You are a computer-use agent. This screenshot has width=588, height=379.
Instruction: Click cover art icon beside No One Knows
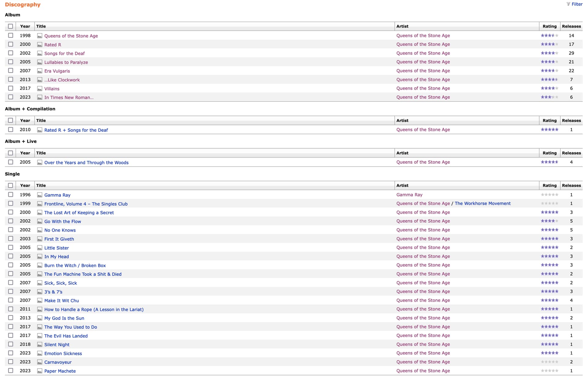click(x=40, y=230)
